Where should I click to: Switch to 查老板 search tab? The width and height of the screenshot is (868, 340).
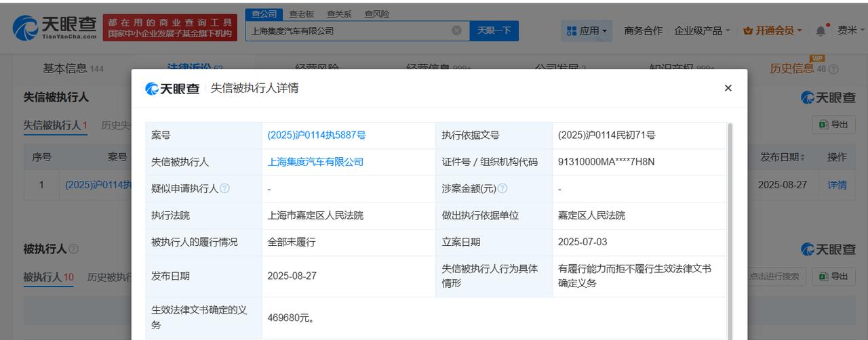point(302,14)
